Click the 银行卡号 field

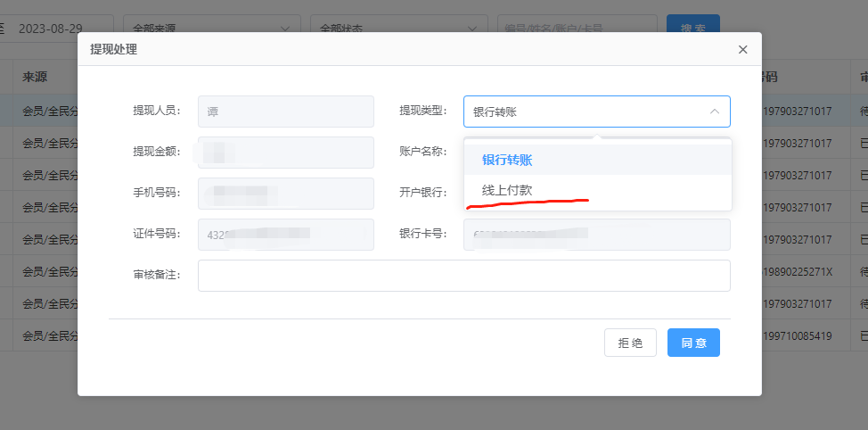pos(595,235)
